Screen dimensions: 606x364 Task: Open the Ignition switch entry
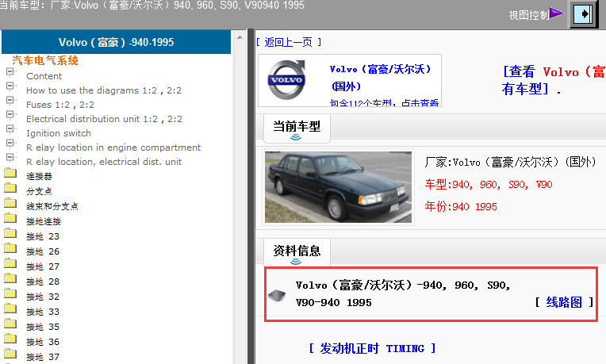point(59,133)
